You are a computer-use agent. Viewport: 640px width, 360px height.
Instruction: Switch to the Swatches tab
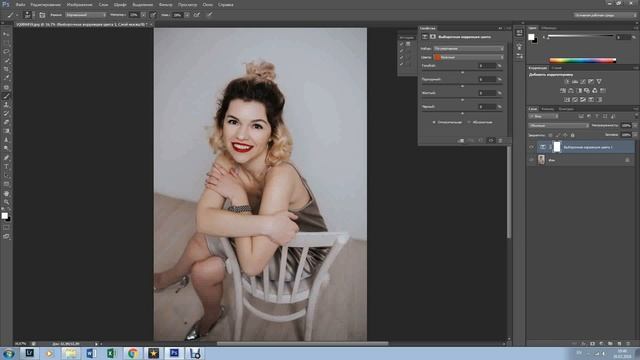[549, 28]
